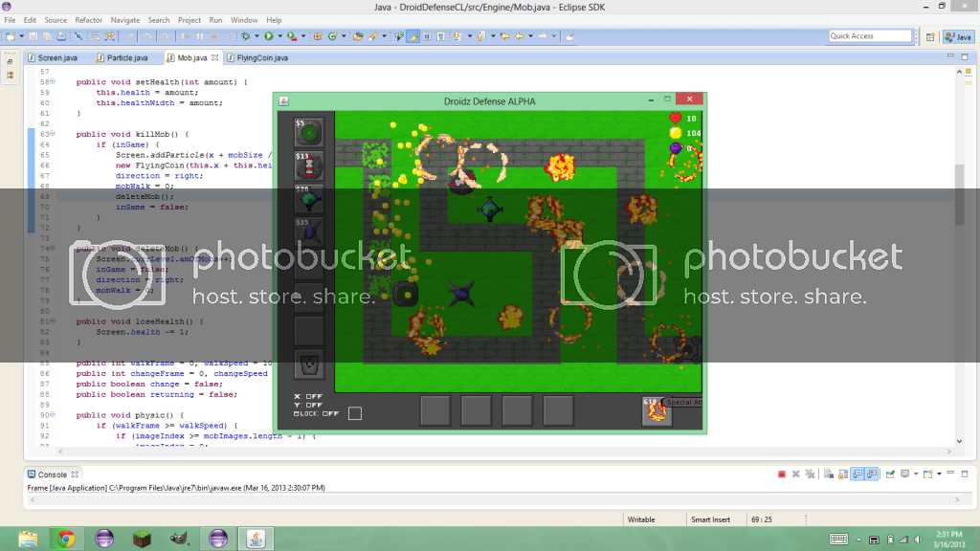Screen dimensions: 980x551
Task: Click Remove All Terminated Launches icon
Action: coord(810,474)
